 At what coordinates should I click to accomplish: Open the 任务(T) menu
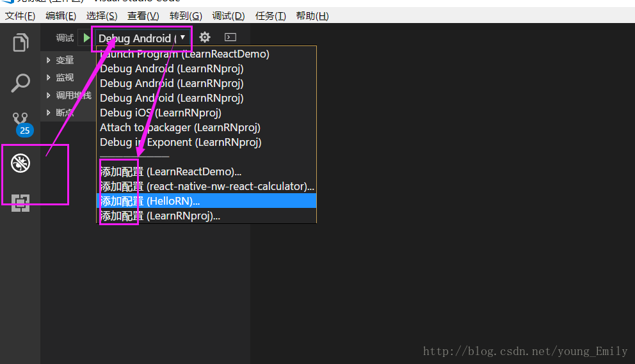pos(271,16)
